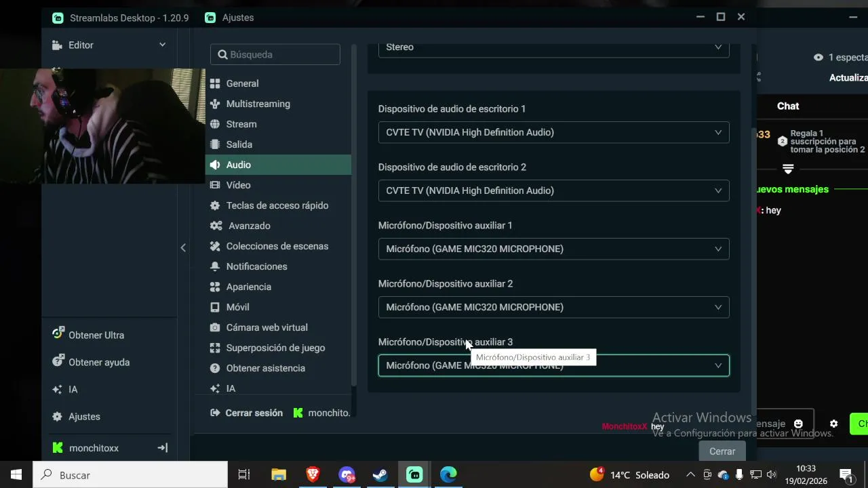Image resolution: width=868 pixels, height=488 pixels.
Task: Click Cerrar sesión link
Action: [247, 413]
